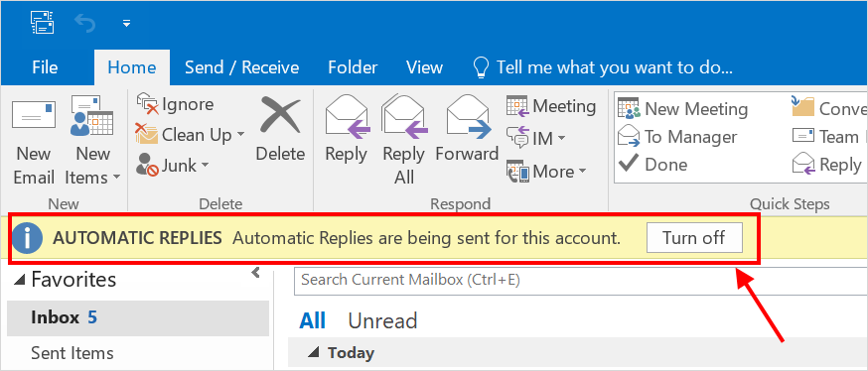Select the Inbox folder
This screenshot has width=868, height=371.
pos(138,317)
